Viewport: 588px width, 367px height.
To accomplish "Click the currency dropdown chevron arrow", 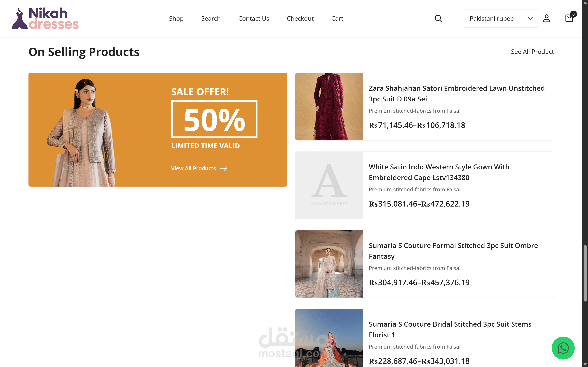I will click(x=530, y=19).
